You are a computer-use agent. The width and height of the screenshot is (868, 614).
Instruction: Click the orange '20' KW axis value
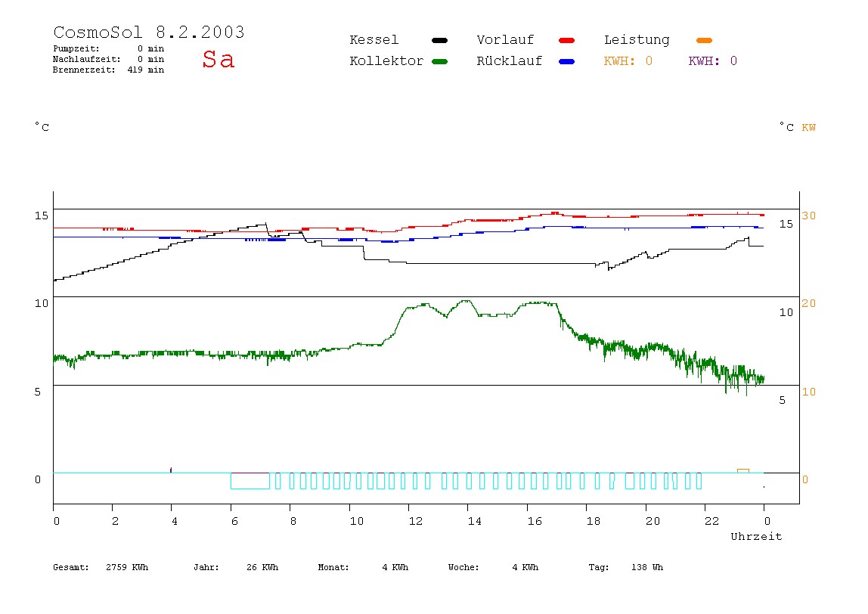pos(809,303)
